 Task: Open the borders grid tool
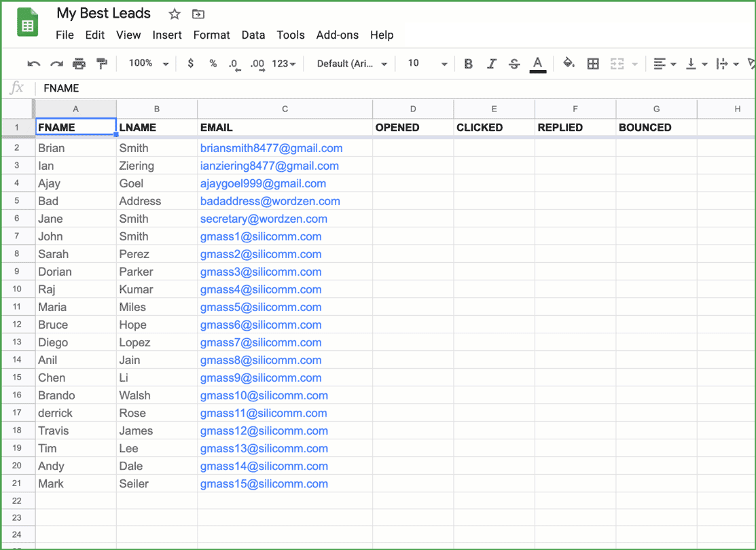(x=593, y=64)
